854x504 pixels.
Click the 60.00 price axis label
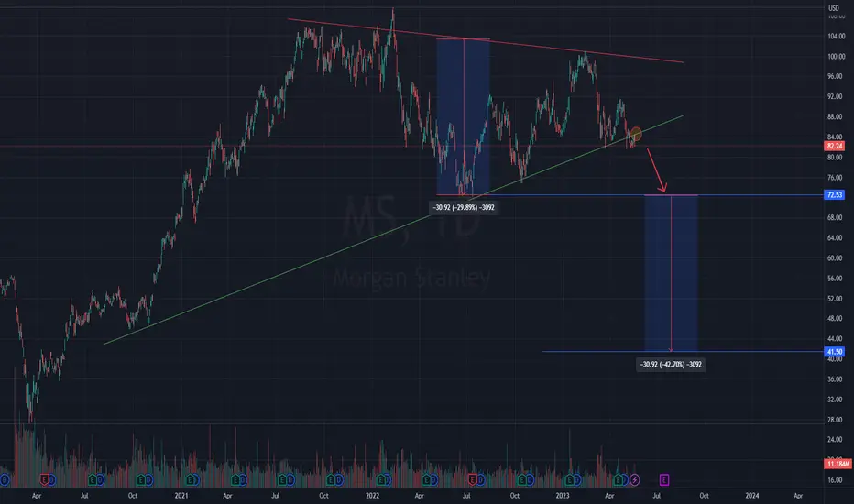point(835,258)
